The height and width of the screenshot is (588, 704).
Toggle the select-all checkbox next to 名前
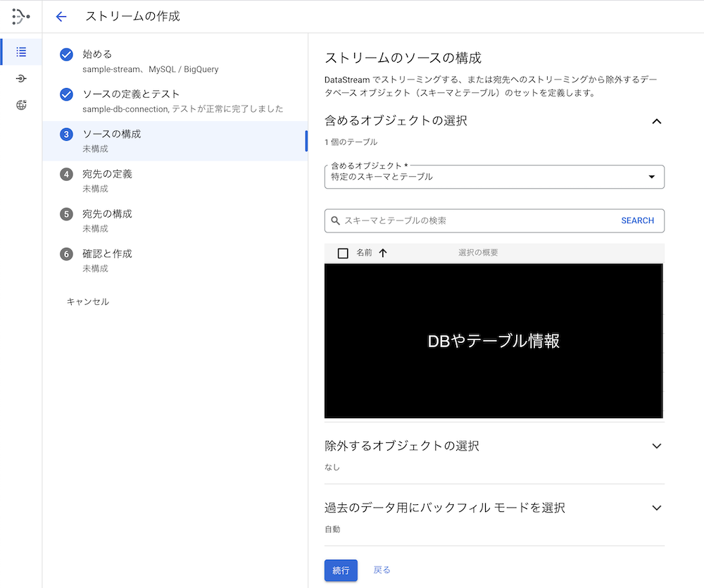pos(343,254)
